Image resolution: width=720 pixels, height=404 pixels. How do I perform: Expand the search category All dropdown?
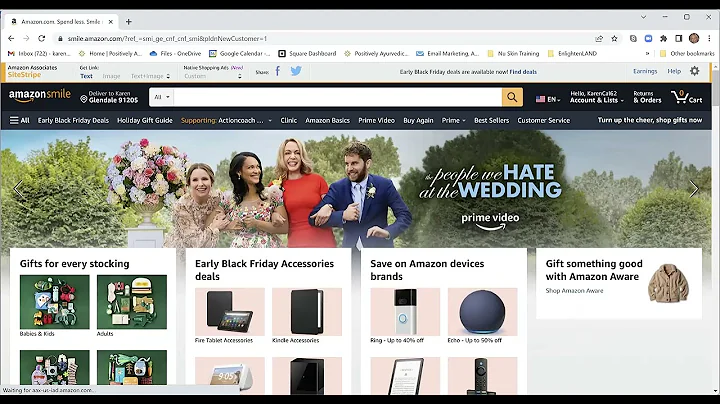[x=162, y=97]
